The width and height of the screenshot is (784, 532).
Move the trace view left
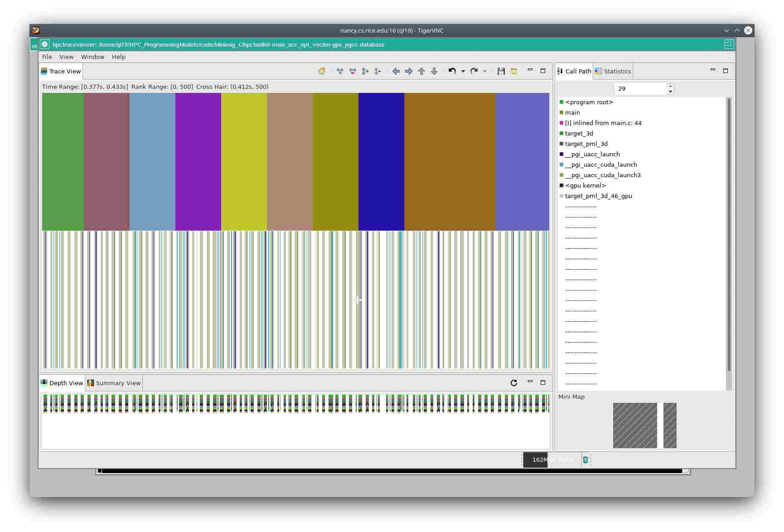click(396, 71)
